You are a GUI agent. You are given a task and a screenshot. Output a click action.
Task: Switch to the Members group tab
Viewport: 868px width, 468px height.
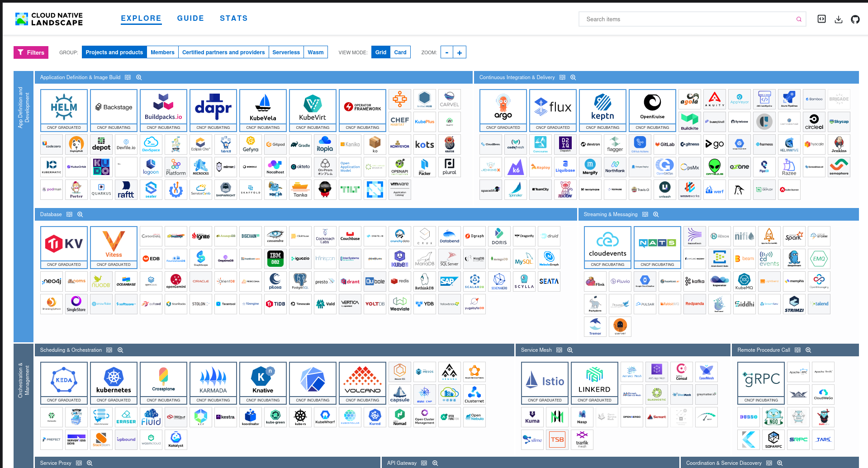click(162, 52)
